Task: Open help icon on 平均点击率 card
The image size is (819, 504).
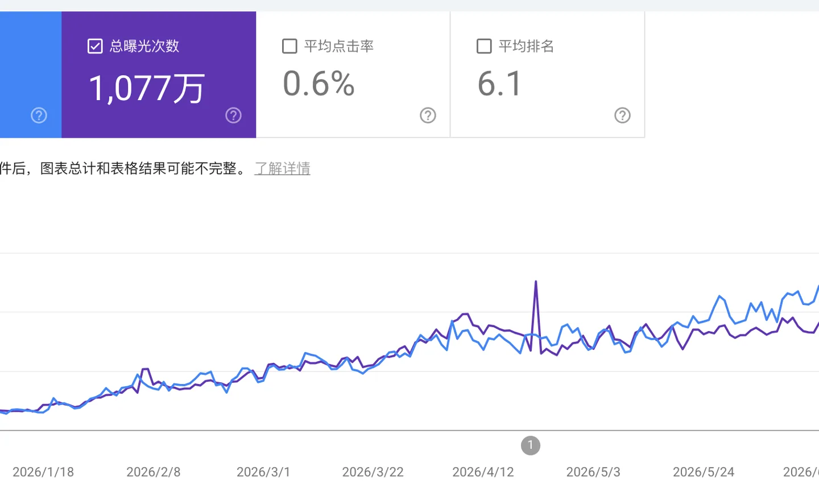Action: point(428,115)
